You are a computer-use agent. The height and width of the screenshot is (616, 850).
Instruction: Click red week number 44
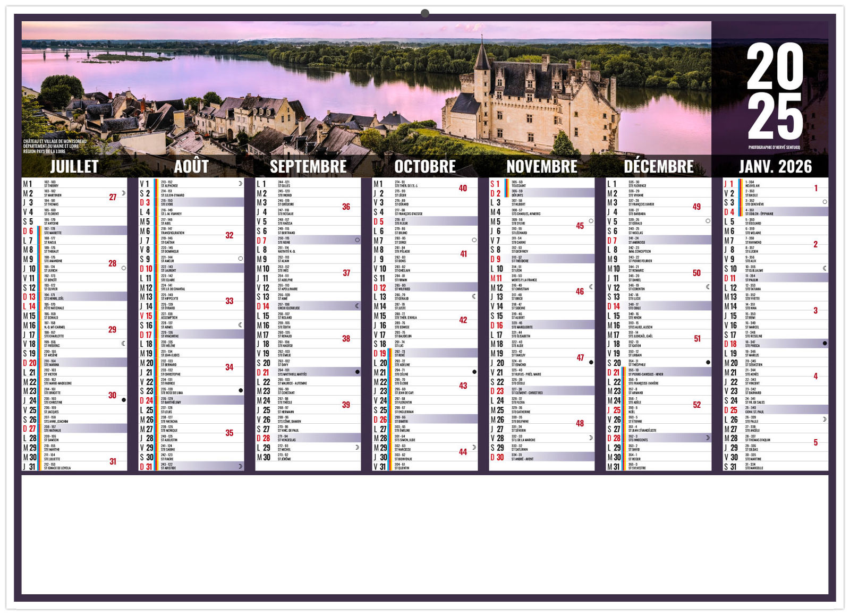tap(463, 452)
